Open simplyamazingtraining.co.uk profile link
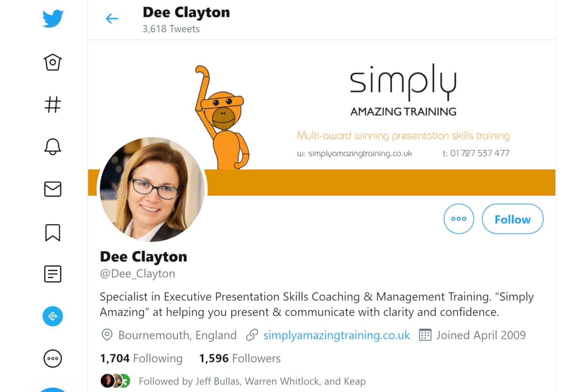 (336, 335)
